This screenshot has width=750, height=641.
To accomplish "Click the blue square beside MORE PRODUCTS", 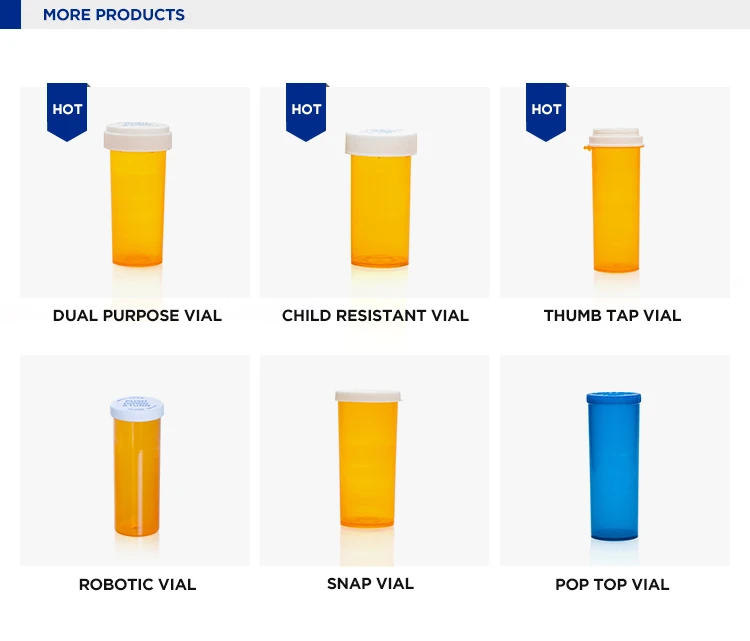I will click(x=11, y=14).
